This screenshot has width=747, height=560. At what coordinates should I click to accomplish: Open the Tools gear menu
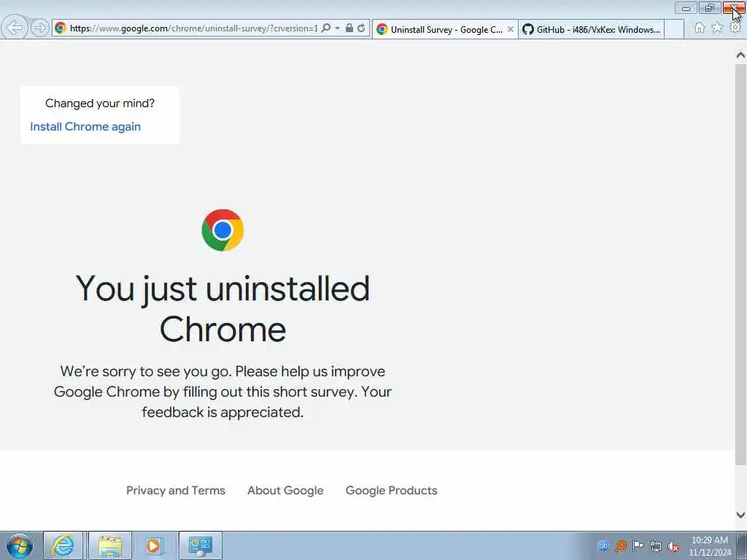point(735,28)
